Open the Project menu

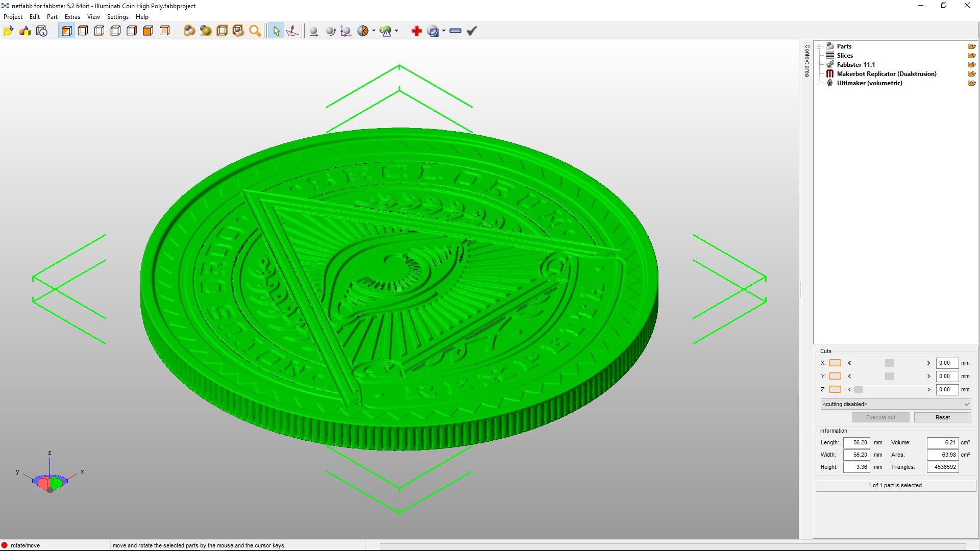(x=13, y=17)
